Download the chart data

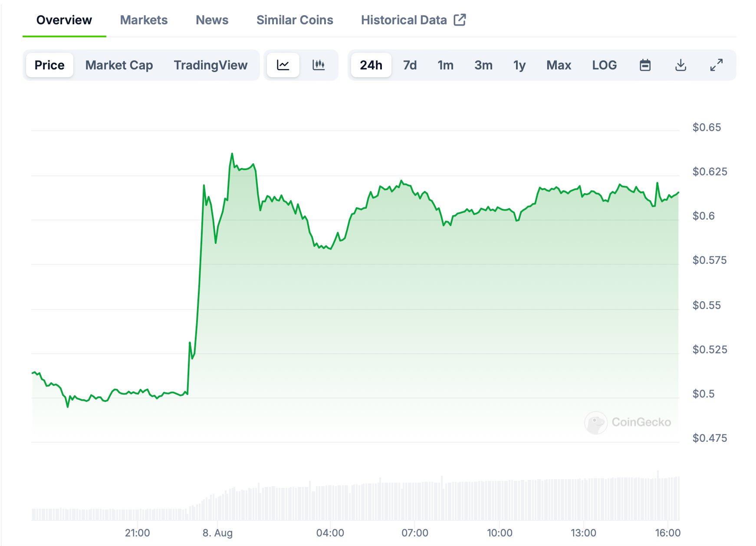coord(680,65)
